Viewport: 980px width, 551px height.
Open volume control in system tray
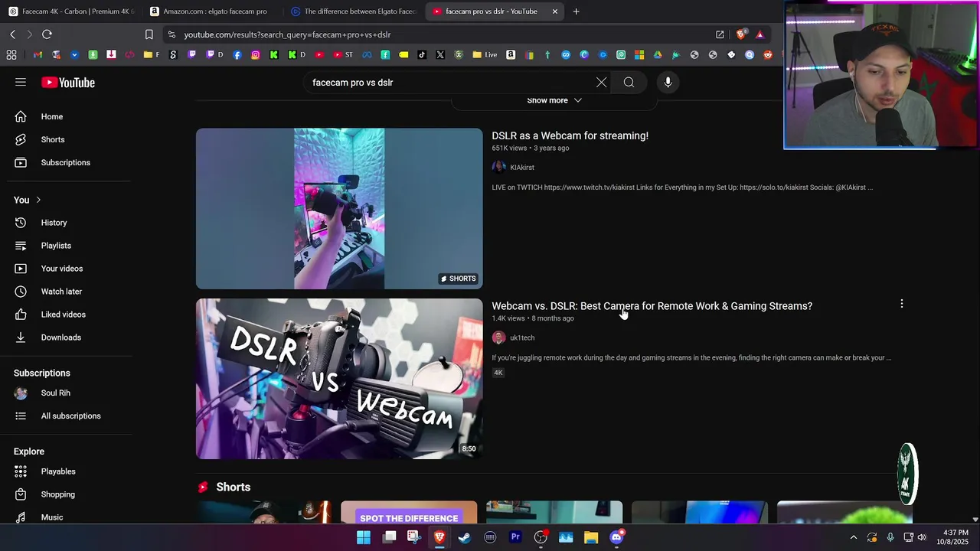pyautogui.click(x=922, y=537)
